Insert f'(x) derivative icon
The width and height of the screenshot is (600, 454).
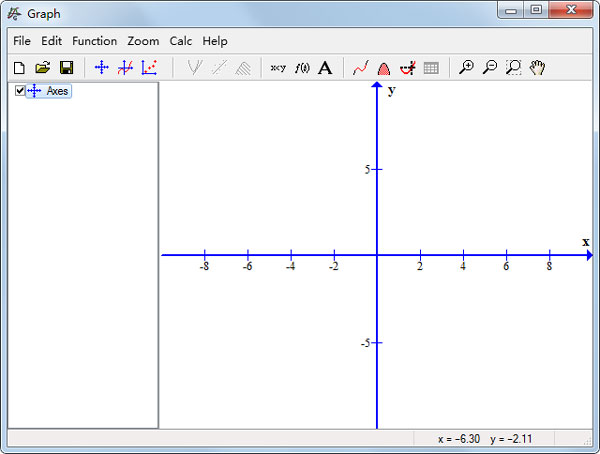click(302, 68)
